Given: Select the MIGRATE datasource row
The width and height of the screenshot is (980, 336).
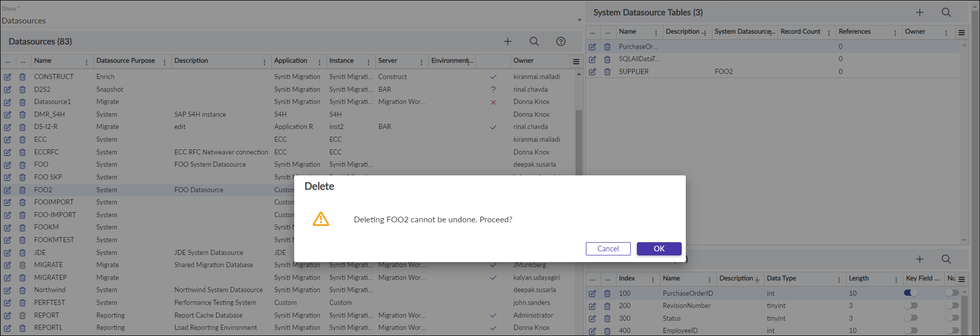Looking at the screenshot, I should tap(288, 265).
